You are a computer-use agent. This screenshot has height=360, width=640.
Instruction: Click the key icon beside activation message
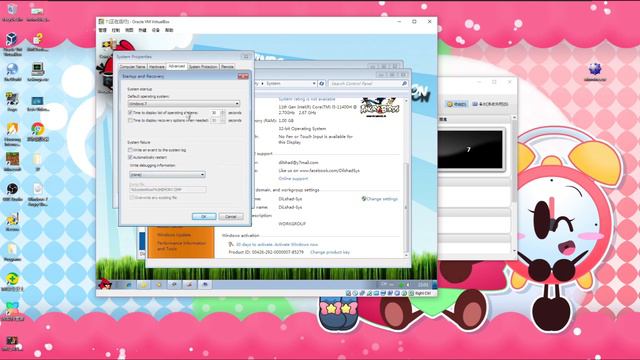[231, 244]
